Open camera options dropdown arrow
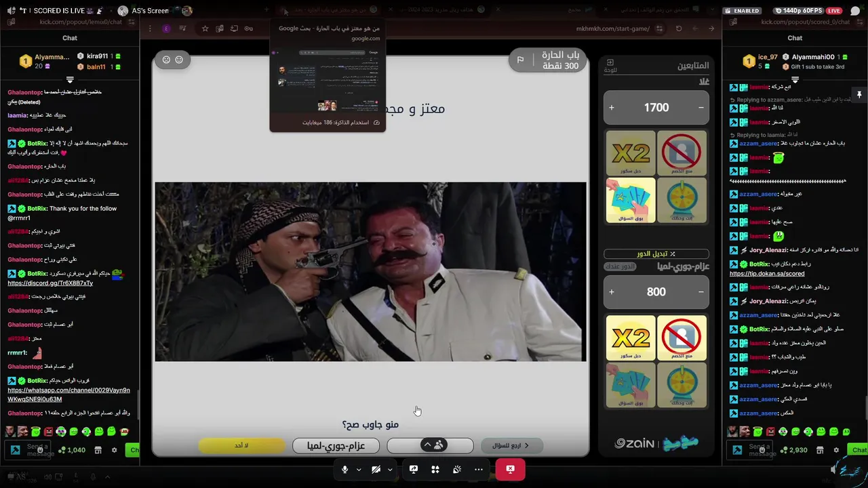Screen dimensions: 868x488 pos(390,469)
